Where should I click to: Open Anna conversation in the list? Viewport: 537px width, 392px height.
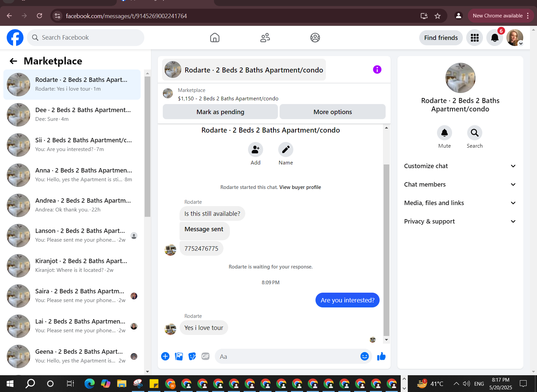[72, 175]
